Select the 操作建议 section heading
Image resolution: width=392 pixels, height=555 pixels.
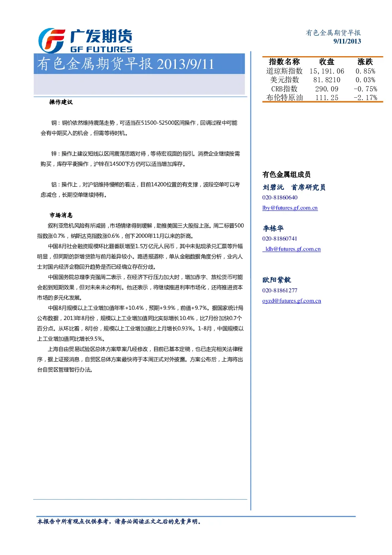point(61,102)
